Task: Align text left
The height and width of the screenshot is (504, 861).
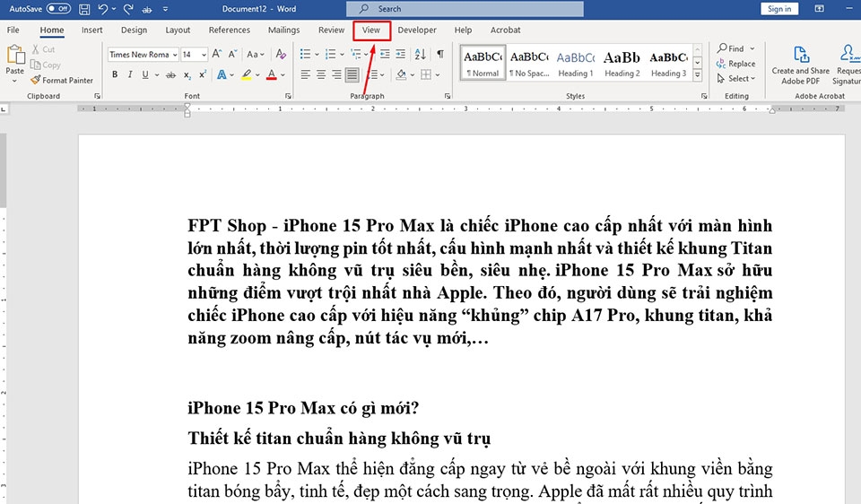Action: pos(305,74)
